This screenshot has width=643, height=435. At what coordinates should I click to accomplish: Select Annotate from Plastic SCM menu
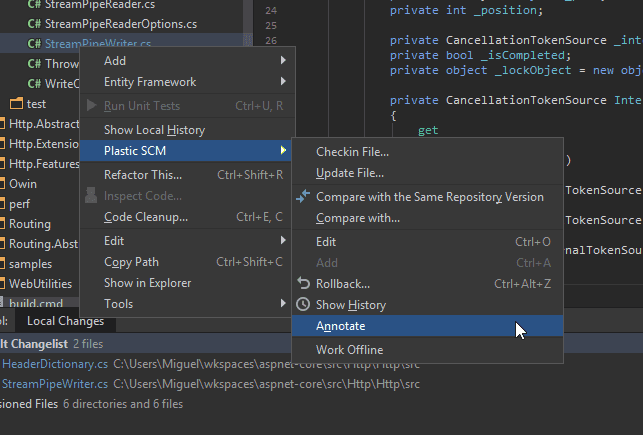tap(341, 327)
